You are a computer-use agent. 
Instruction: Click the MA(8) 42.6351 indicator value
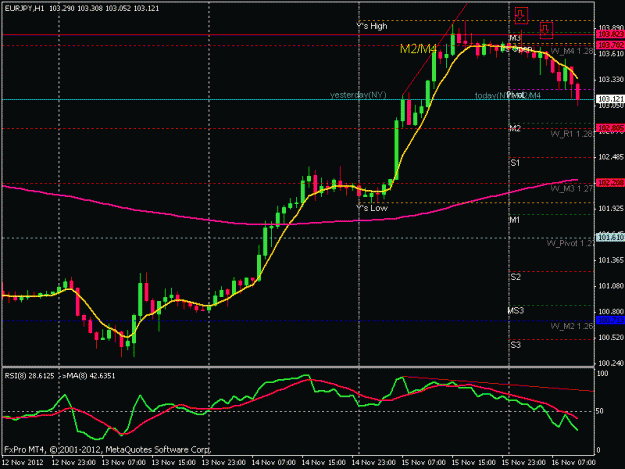coord(90,376)
